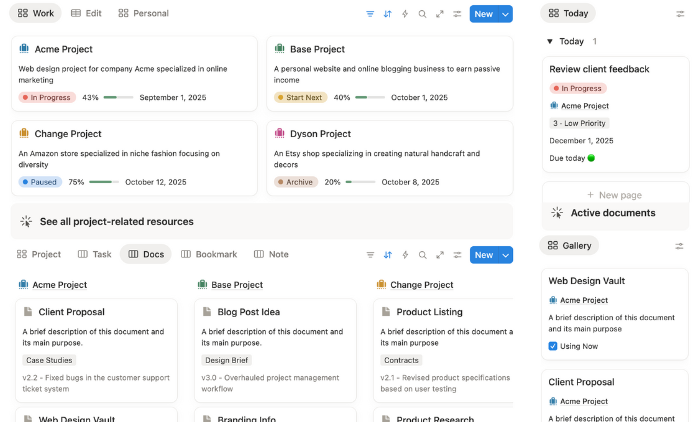Image resolution: width=700 pixels, height=422 pixels.
Task: Open Review client feedback card title
Action: click(599, 69)
